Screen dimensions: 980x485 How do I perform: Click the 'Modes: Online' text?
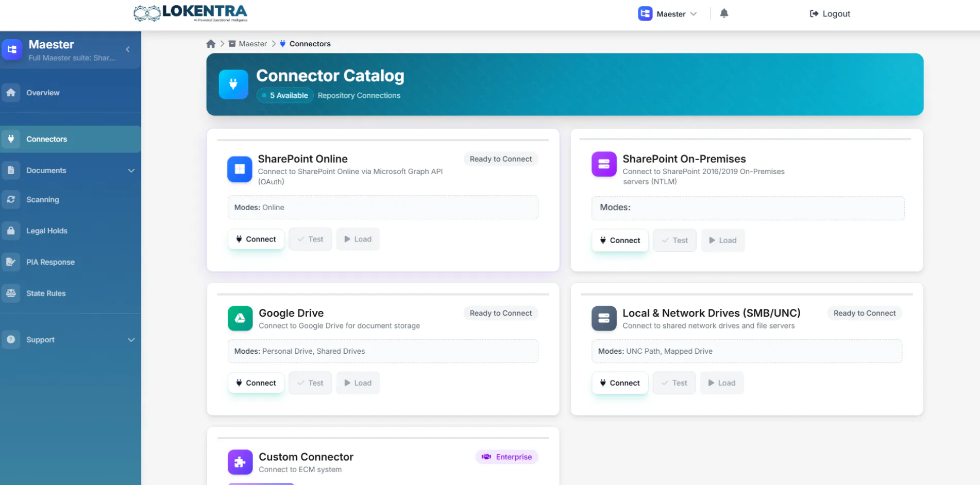coord(259,207)
